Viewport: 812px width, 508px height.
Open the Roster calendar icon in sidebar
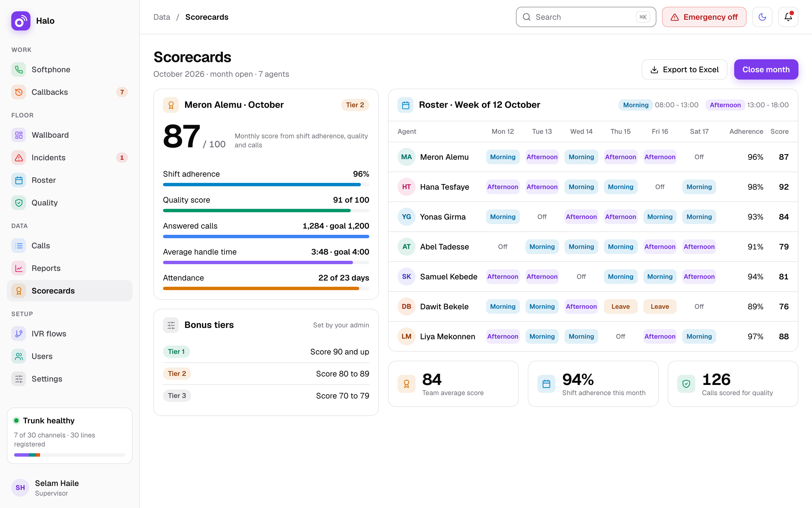point(19,180)
